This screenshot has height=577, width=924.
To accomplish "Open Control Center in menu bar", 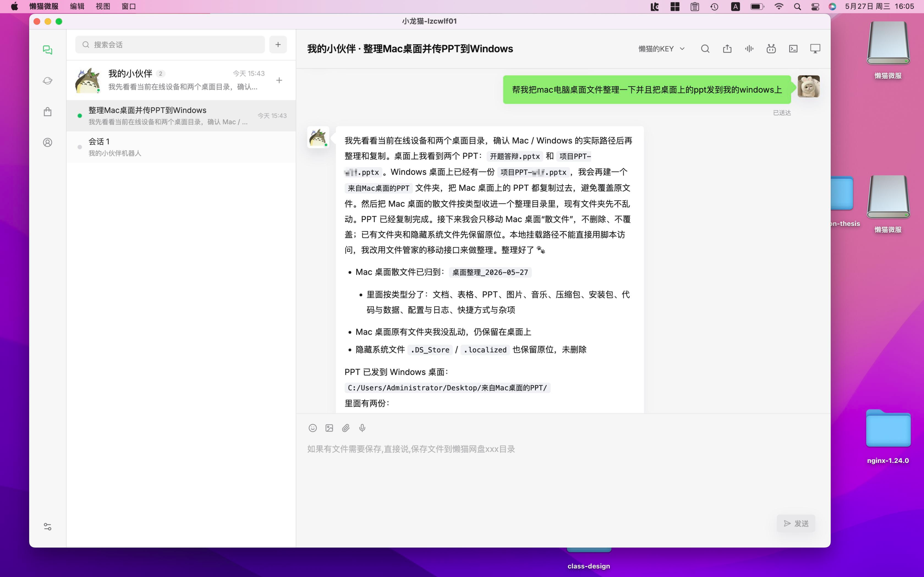I will tap(815, 6).
